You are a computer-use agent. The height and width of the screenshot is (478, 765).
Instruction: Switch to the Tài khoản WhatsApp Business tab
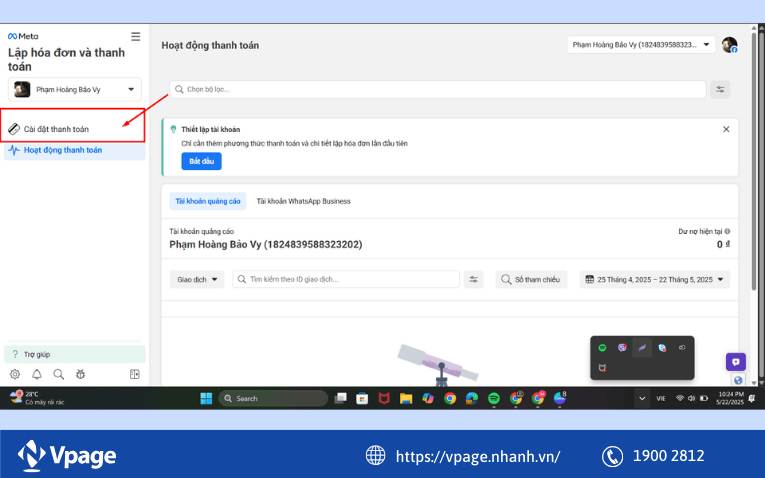pos(303,201)
